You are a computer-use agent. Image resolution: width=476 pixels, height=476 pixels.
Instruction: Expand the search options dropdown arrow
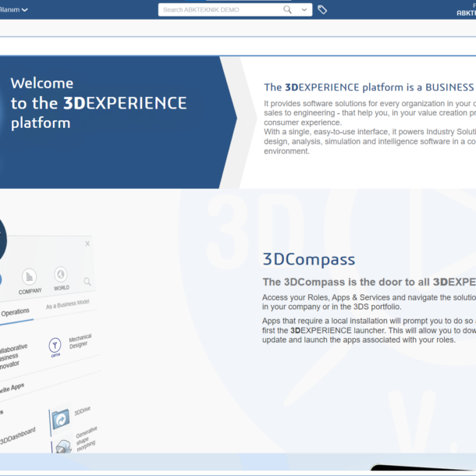click(x=304, y=9)
